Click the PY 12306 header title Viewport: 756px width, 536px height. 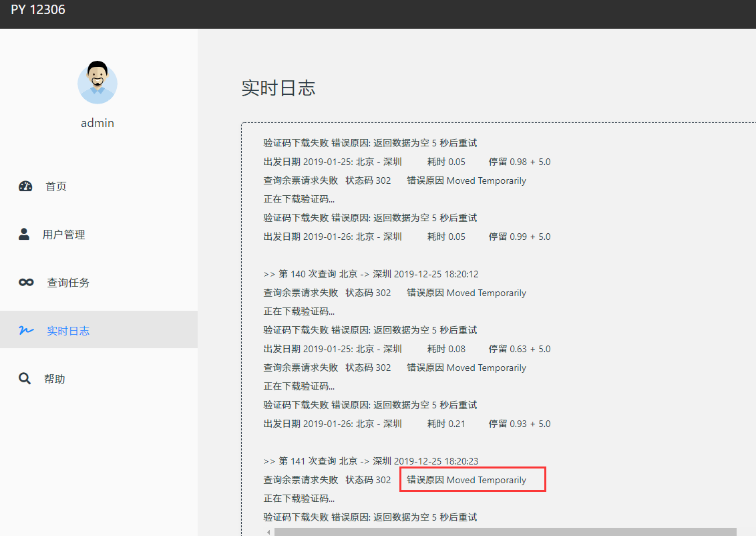coord(38,9)
